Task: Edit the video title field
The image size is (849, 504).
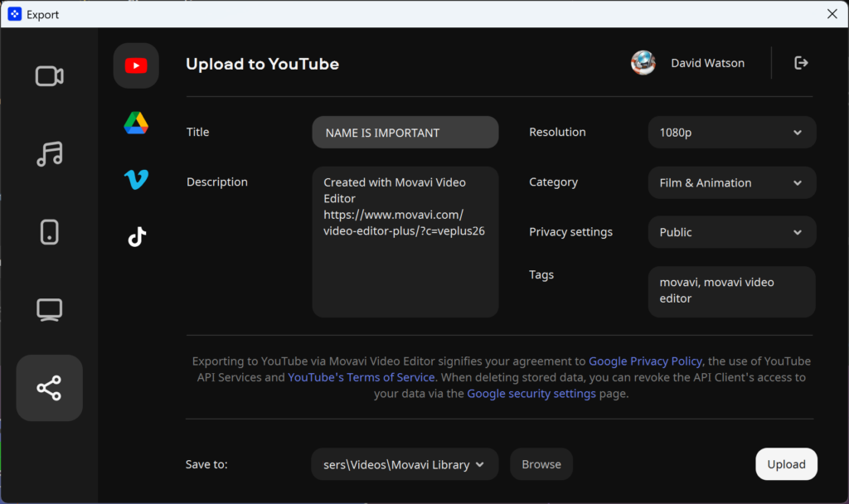Action: 405,132
